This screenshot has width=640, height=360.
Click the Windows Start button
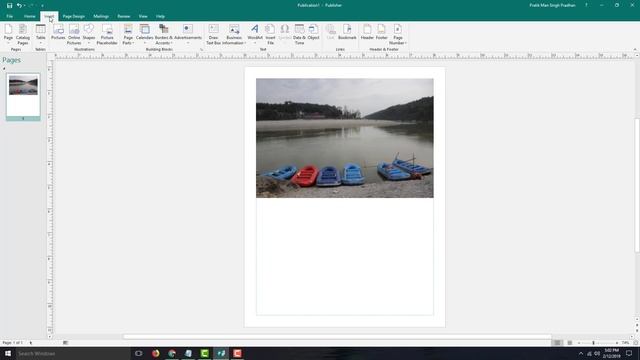coord(8,353)
